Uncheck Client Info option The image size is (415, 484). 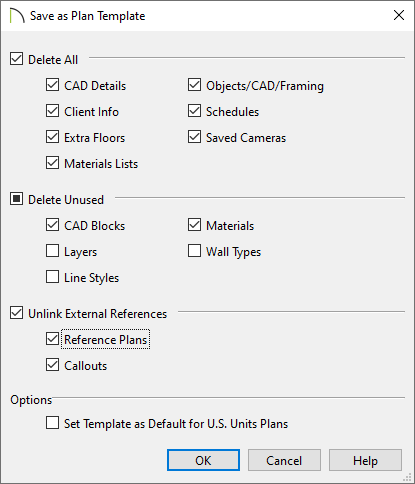click(53, 111)
